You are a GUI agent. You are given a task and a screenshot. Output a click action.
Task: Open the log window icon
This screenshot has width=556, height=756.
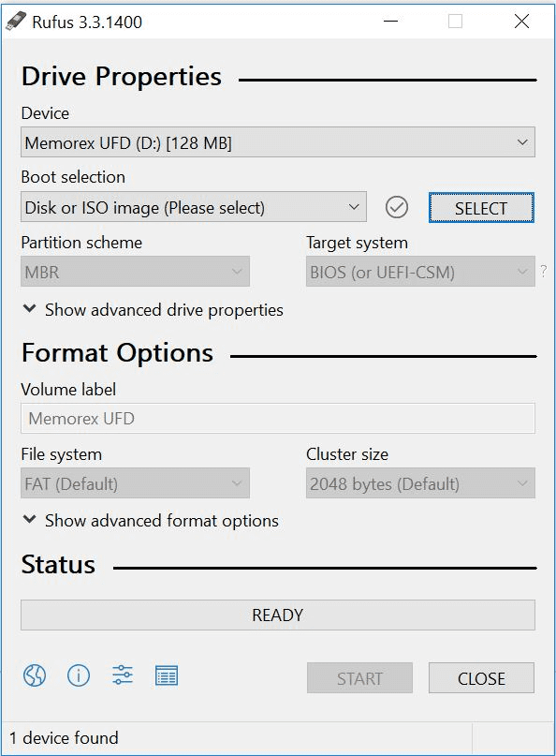coord(167,674)
